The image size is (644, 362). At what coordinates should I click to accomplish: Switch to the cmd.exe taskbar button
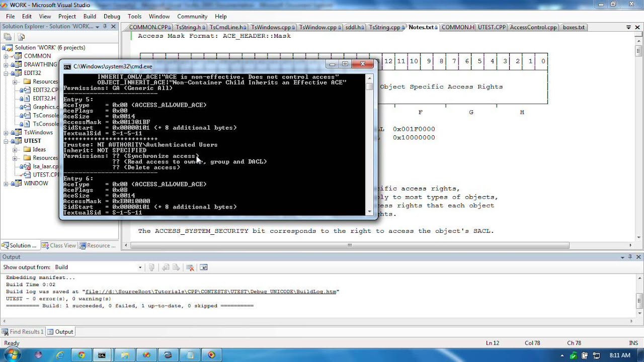coord(103,355)
